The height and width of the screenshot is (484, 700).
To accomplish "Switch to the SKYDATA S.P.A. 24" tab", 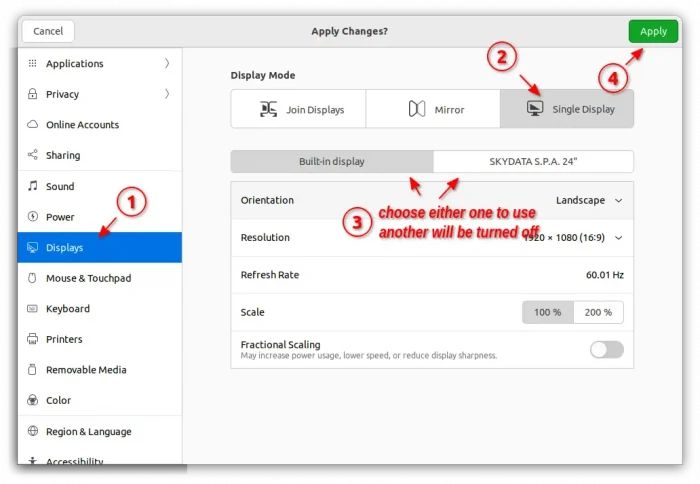I will tap(533, 161).
